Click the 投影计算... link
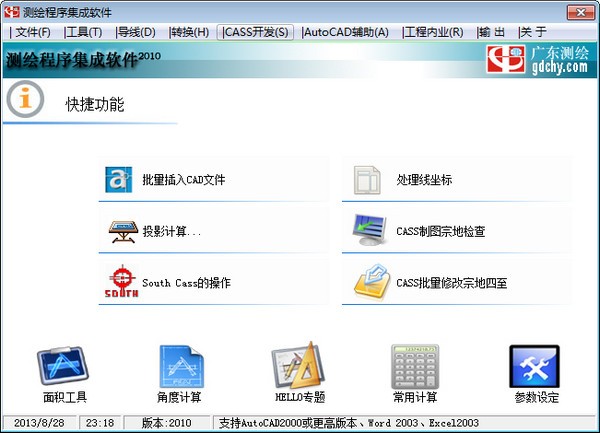Screen dimensions: 600x433 point(172,231)
